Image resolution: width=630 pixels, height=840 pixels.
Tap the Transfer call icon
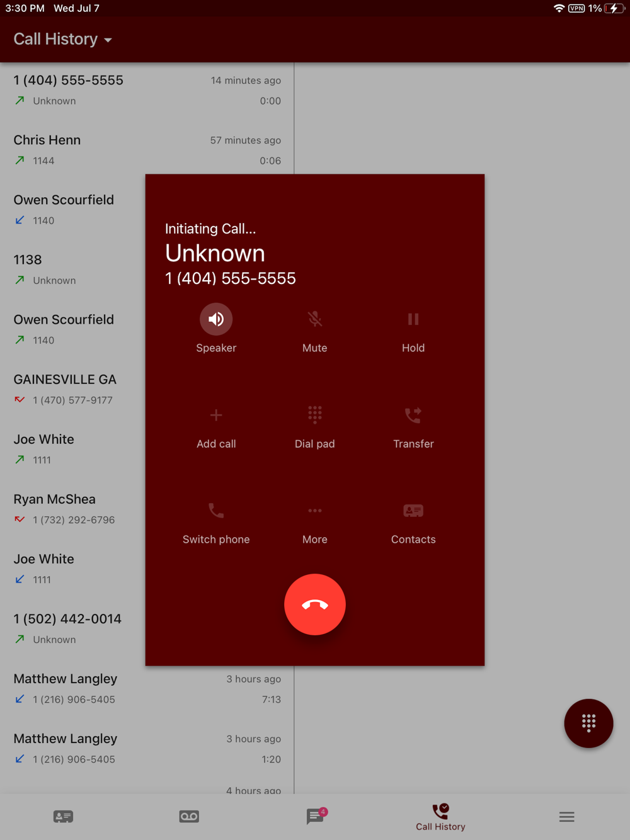[413, 415]
